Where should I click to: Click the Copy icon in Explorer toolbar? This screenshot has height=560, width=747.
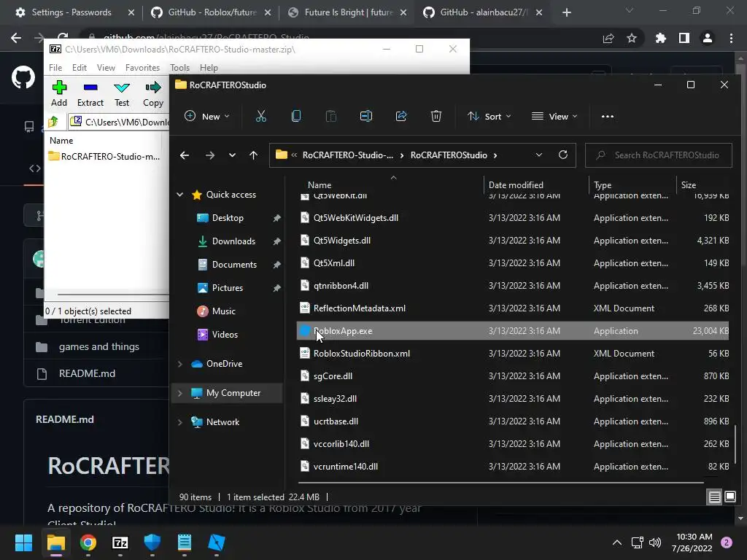pyautogui.click(x=296, y=116)
